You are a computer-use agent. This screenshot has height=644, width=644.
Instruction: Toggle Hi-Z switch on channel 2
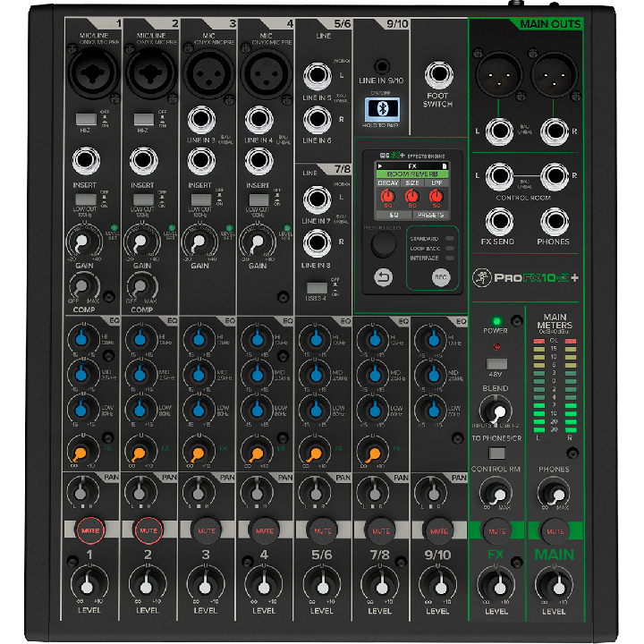tap(144, 120)
